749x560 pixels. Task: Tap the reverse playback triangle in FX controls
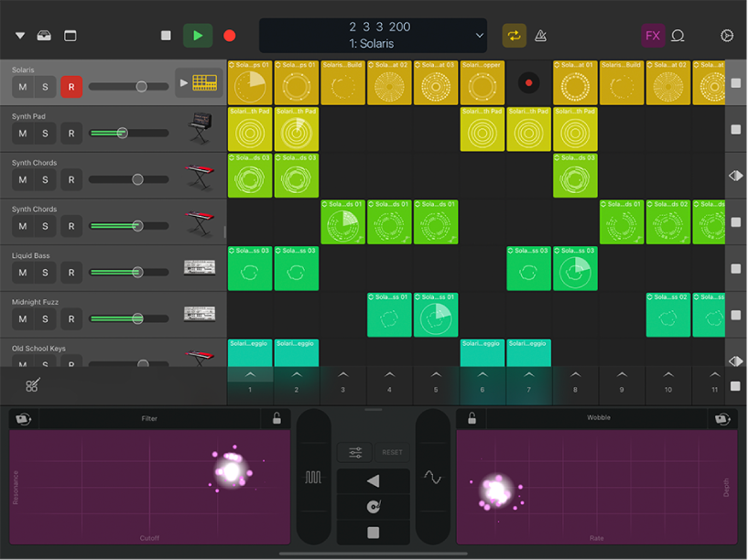[373, 479]
